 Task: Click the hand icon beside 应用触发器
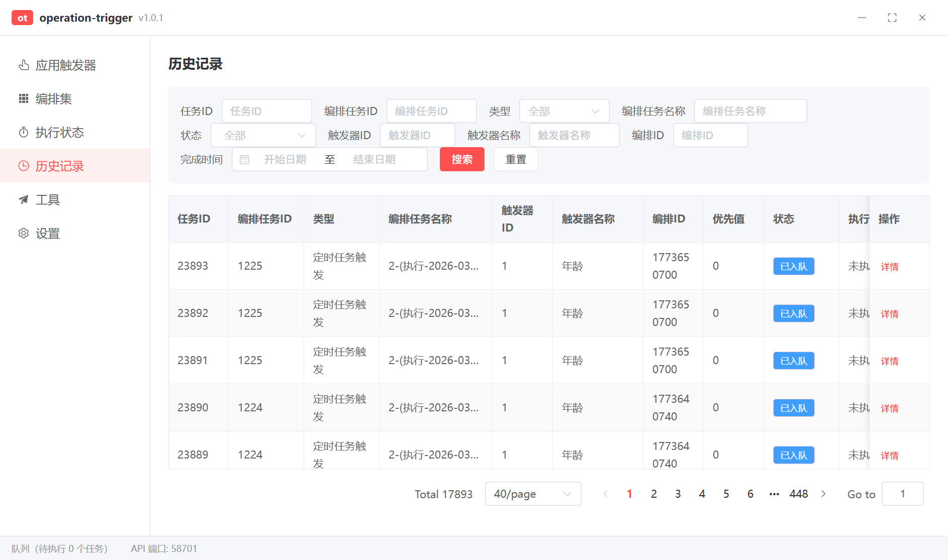pos(24,65)
